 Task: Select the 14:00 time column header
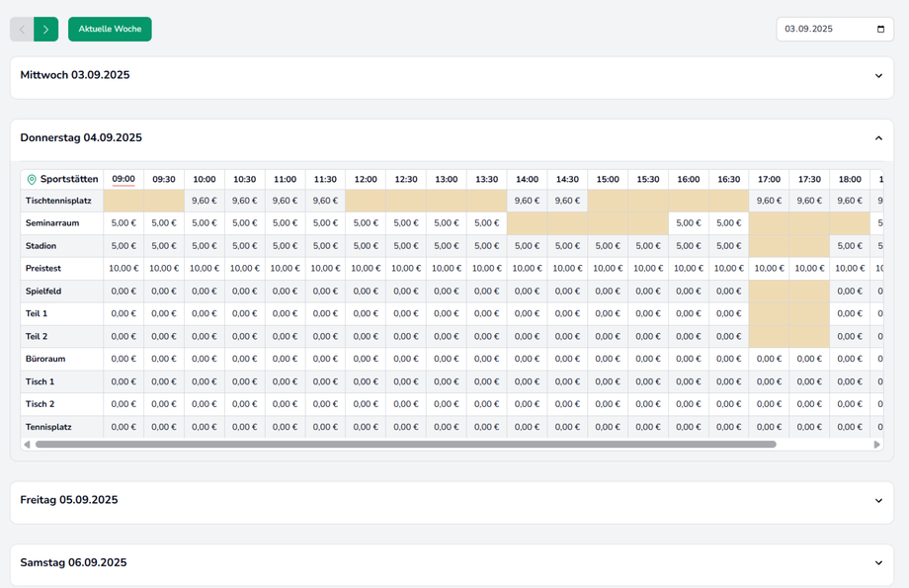[x=527, y=180]
